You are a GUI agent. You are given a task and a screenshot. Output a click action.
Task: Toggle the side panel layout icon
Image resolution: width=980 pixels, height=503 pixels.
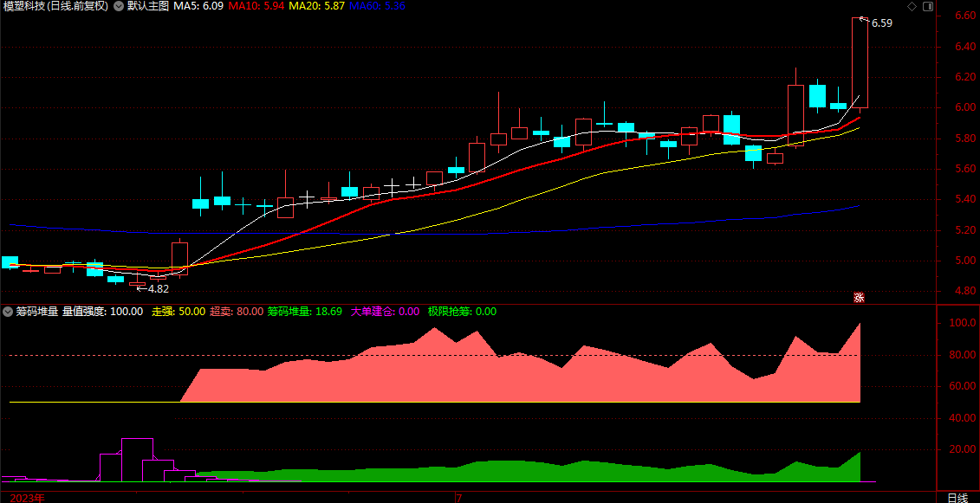coord(927,6)
